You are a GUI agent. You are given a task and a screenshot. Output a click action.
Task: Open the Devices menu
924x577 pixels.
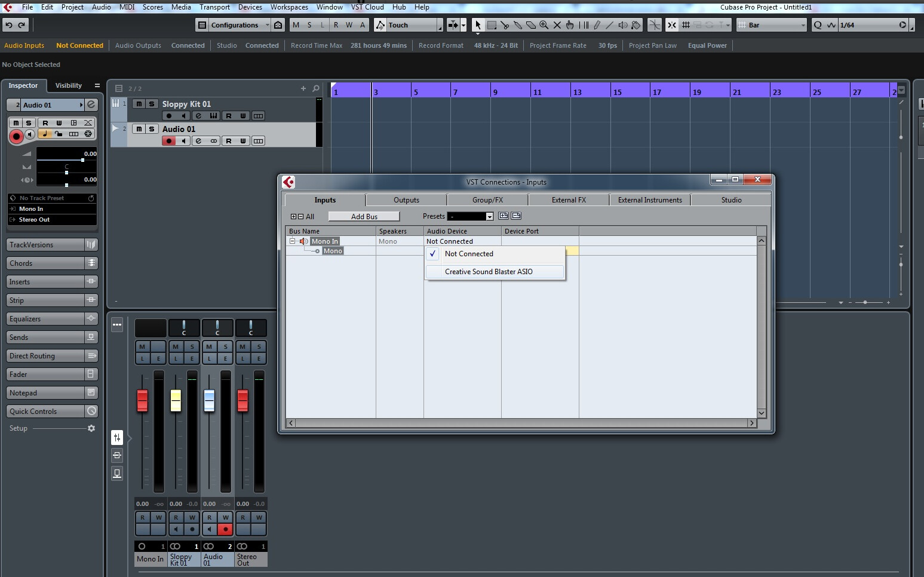(x=250, y=7)
